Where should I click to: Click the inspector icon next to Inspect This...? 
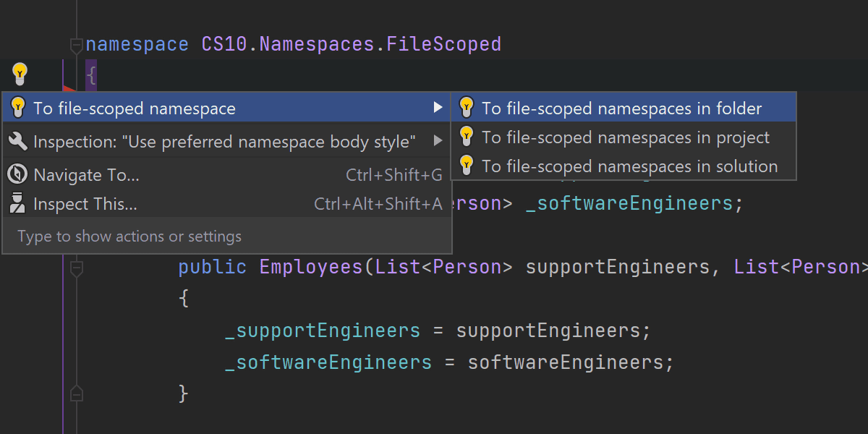[17, 203]
